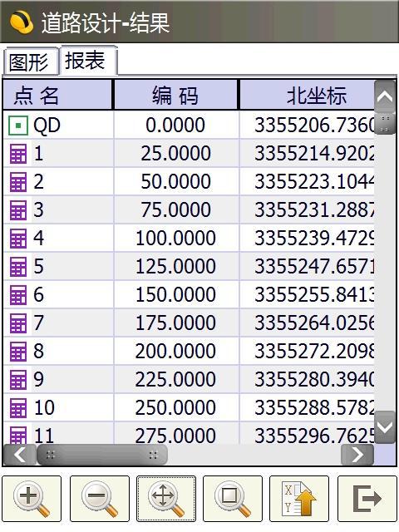Select the QD start point icon
The width and height of the screenshot is (399, 532).
(x=18, y=126)
